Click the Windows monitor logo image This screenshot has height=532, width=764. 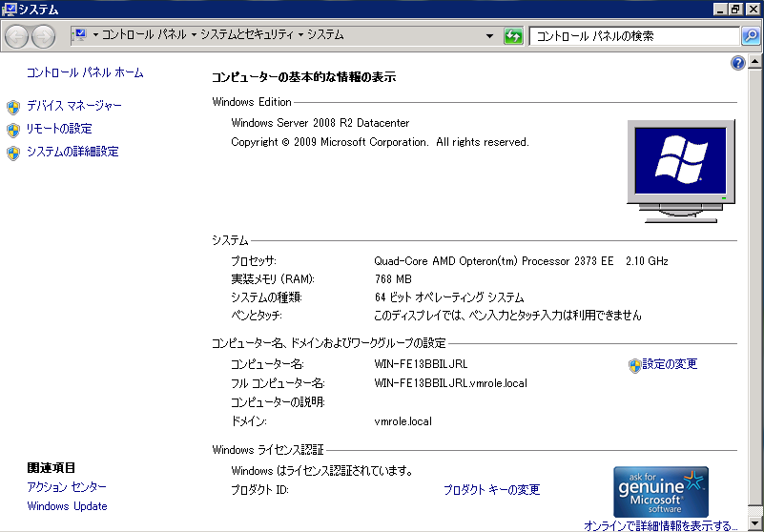pos(681,171)
